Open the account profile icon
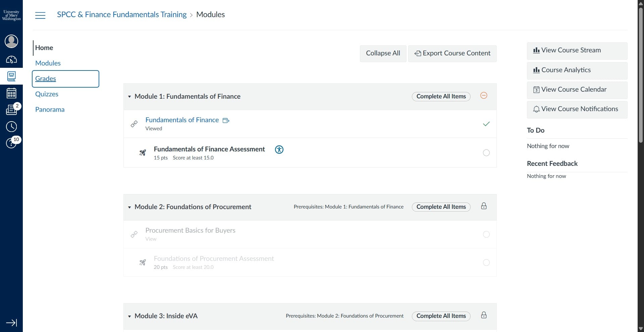 coord(11,41)
